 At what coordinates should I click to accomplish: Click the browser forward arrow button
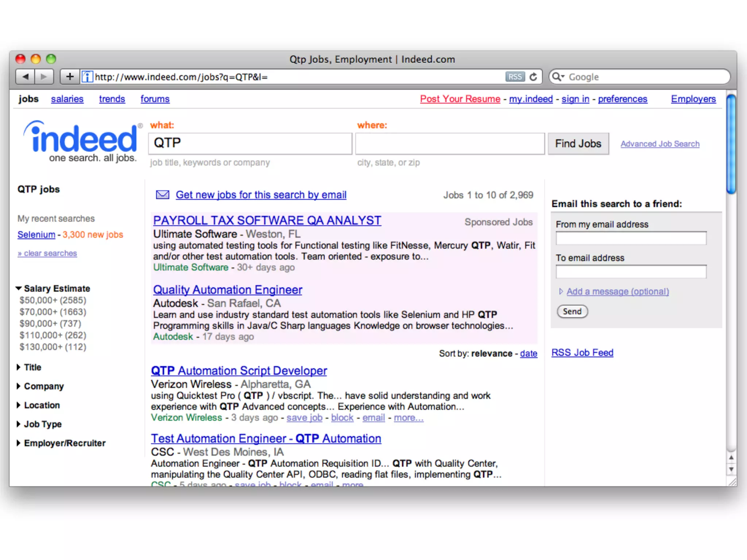(44, 77)
